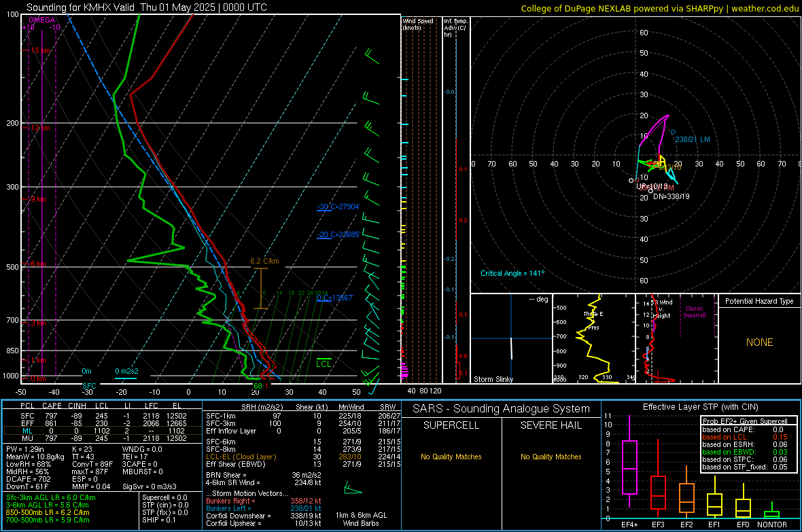Click the 15 km height marker

[40, 51]
